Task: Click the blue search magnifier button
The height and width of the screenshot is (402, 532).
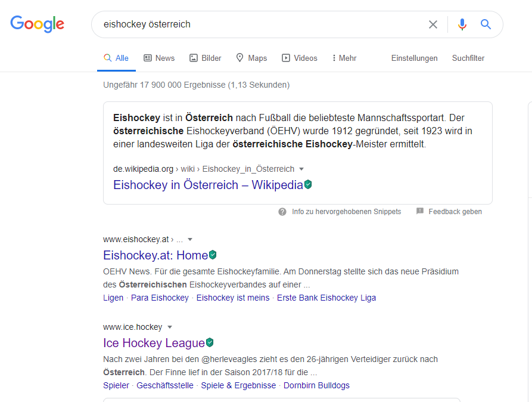Action: click(x=486, y=24)
